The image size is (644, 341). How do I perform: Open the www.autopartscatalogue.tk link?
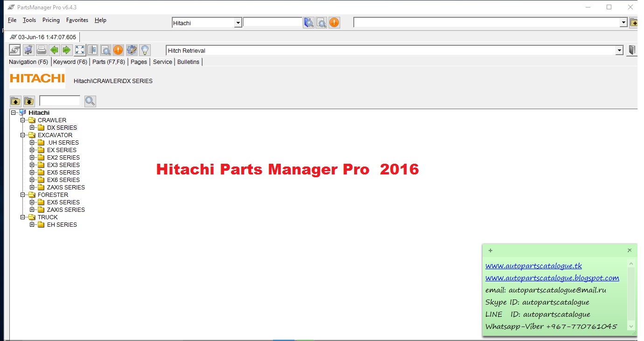coord(533,266)
